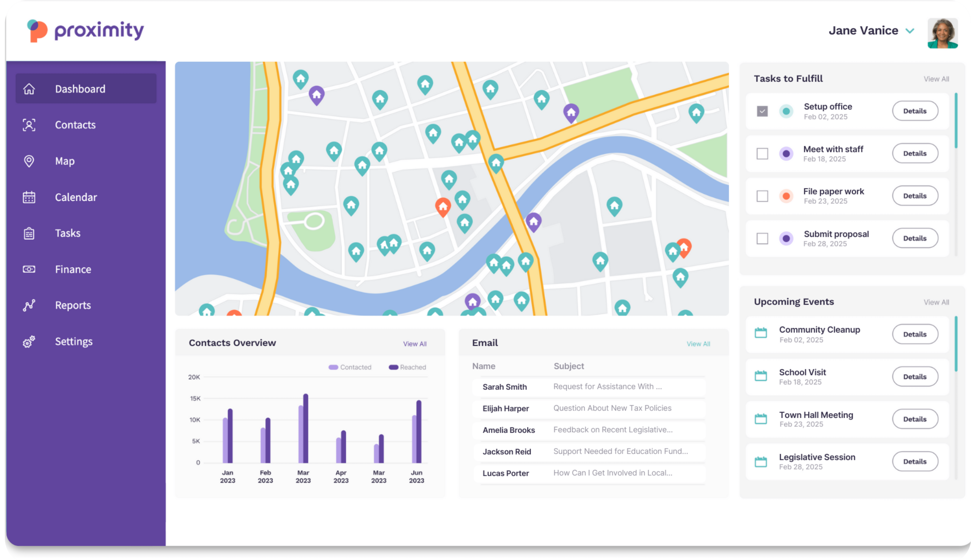Check the Meet with staff checkbox
Viewport: 971px width, 560px height.
click(x=762, y=153)
